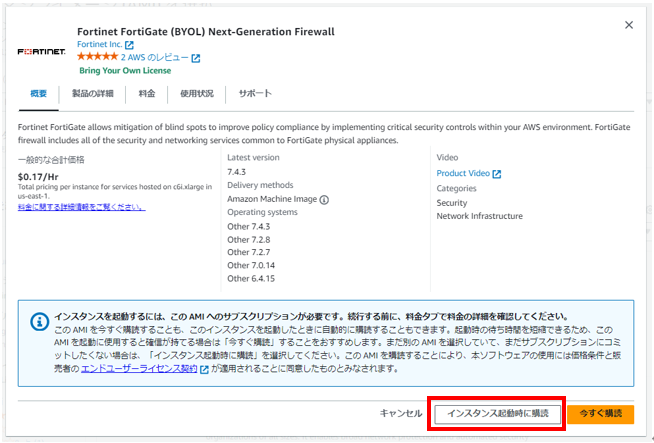
Task: Click the Other 7.2.7 entry
Action: coord(249,252)
